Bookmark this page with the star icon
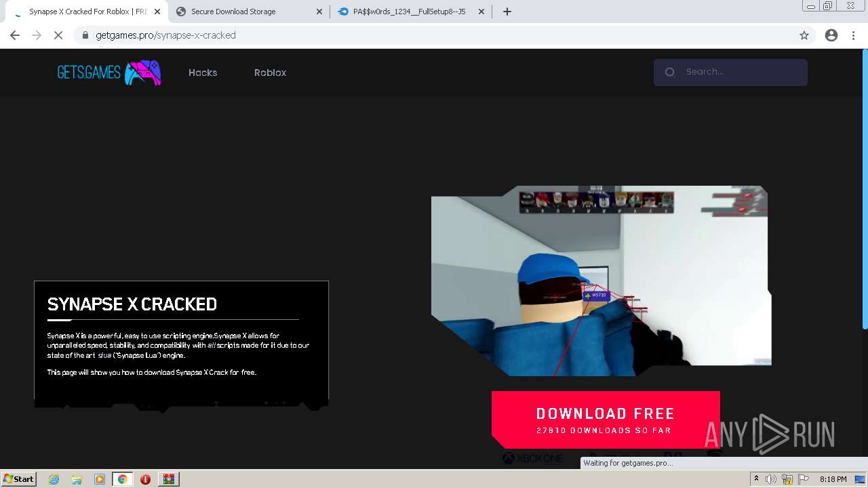This screenshot has width=868, height=488. [x=804, y=35]
